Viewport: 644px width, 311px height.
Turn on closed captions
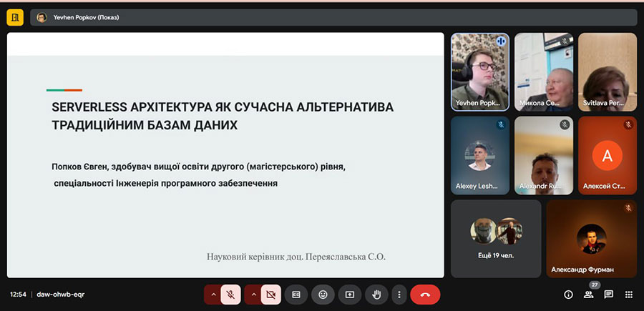(296, 295)
